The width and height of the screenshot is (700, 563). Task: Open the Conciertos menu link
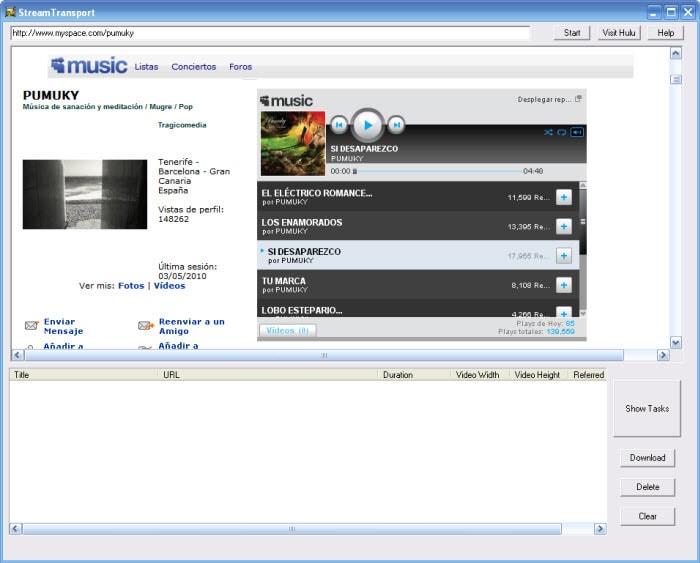coord(194,67)
